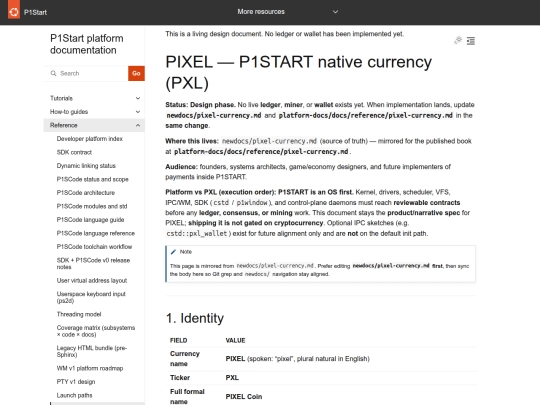Image resolution: width=540 pixels, height=405 pixels.
Task: Open SDK contract page
Action: (74, 152)
